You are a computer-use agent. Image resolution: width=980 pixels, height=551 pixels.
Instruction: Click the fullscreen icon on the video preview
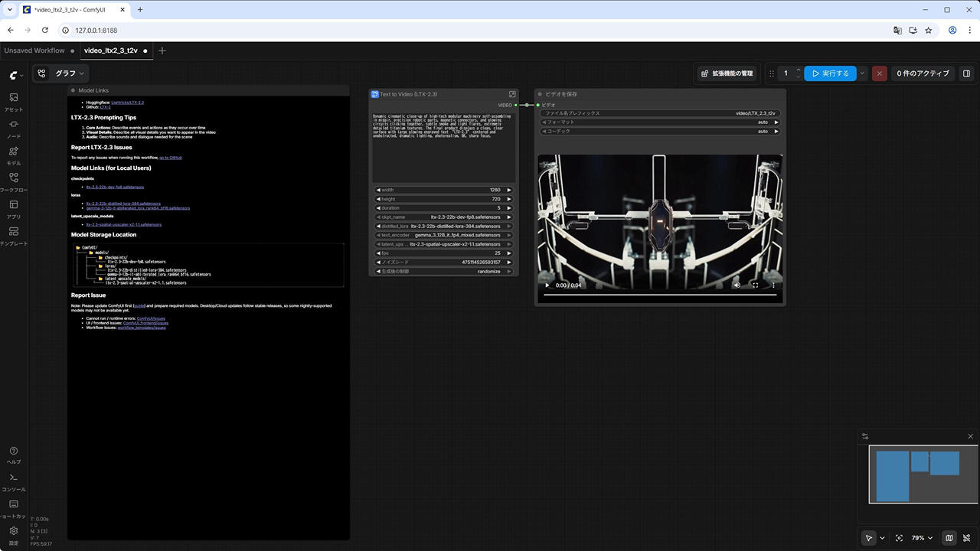(x=755, y=285)
